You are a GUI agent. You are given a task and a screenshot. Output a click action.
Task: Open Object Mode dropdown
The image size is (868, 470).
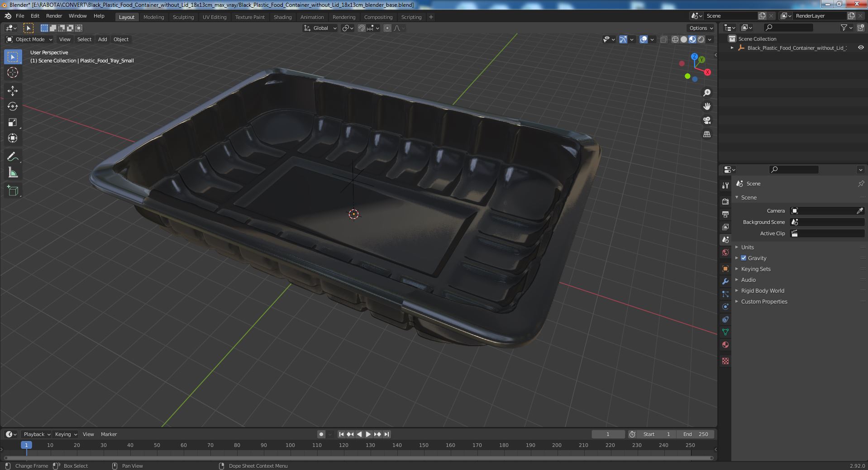(x=29, y=39)
